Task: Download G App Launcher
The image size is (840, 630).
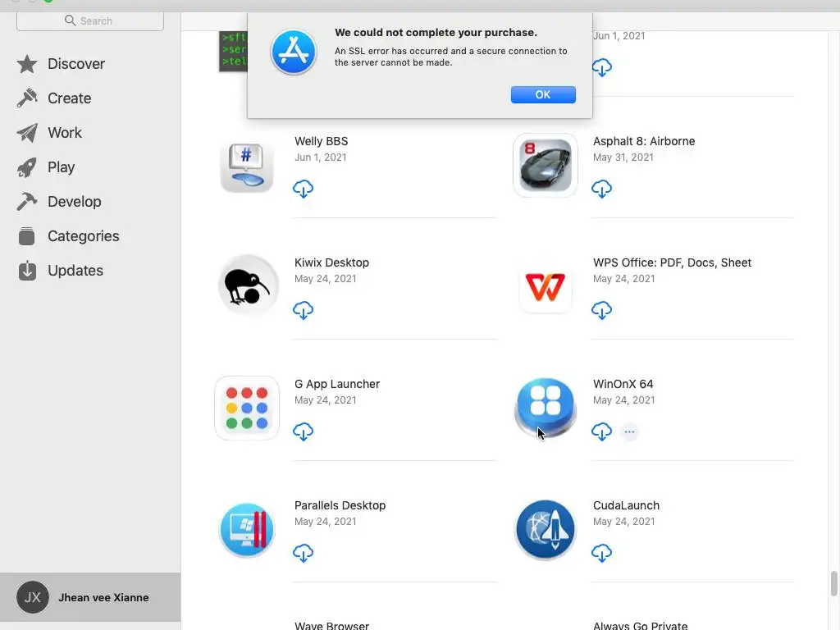Action: pyautogui.click(x=304, y=431)
